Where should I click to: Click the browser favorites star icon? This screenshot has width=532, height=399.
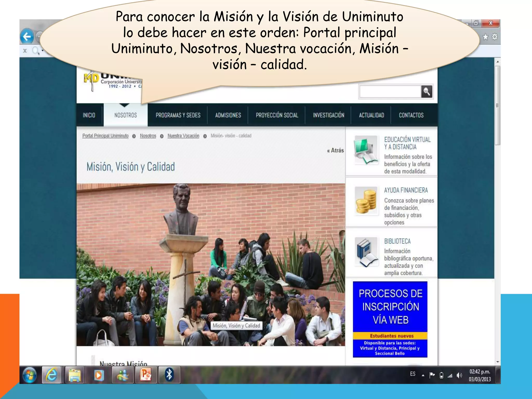(485, 37)
